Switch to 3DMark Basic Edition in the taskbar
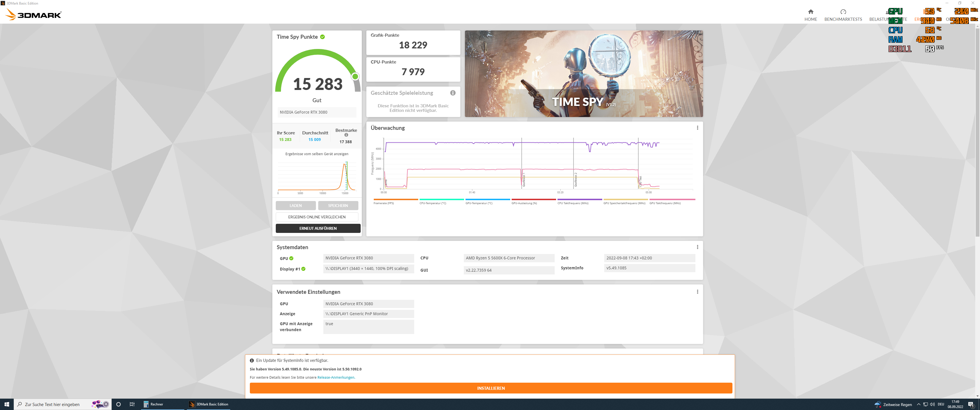Screen dimensions: 980x410 click(209, 404)
